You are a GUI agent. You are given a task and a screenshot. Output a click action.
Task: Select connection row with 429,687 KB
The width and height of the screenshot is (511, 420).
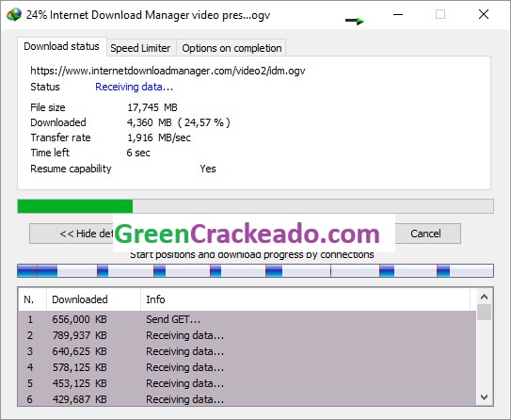coord(247,399)
